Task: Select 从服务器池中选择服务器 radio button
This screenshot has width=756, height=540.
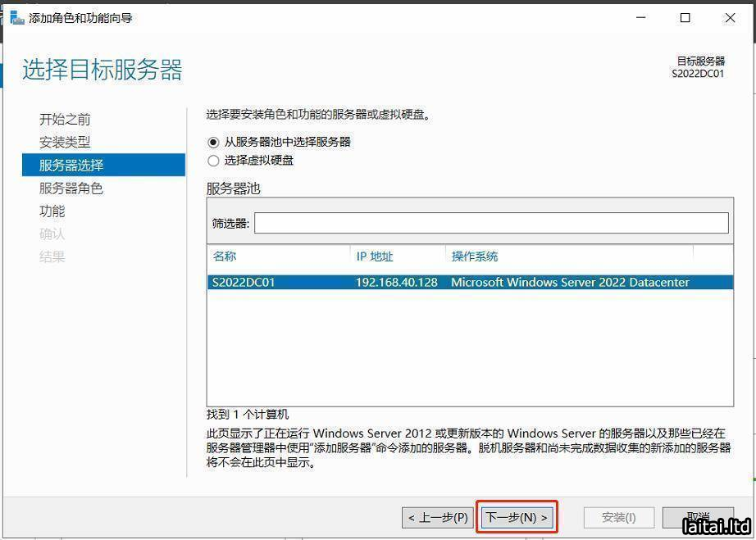Action: (x=214, y=142)
